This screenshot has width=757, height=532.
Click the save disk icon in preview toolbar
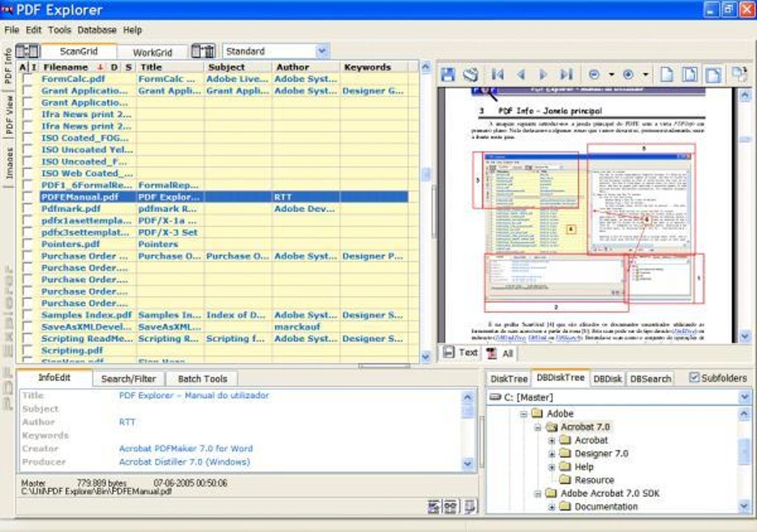[448, 74]
